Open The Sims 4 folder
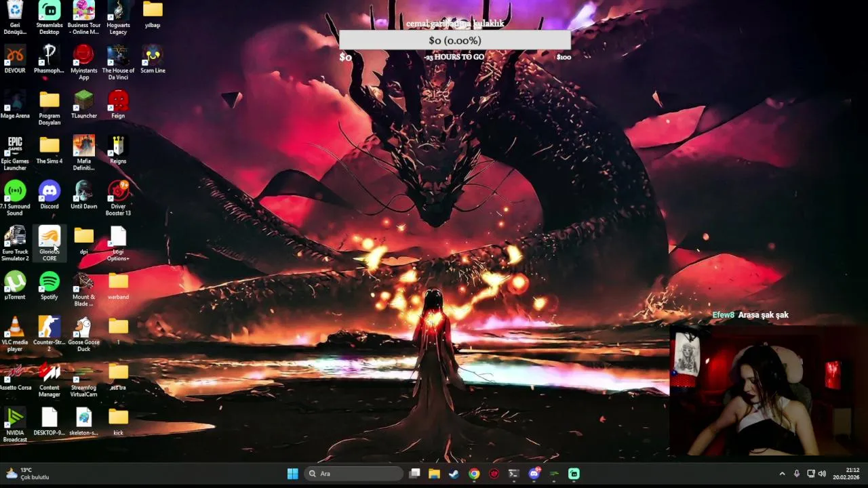Image resolution: width=868 pixels, height=488 pixels. [x=50, y=150]
